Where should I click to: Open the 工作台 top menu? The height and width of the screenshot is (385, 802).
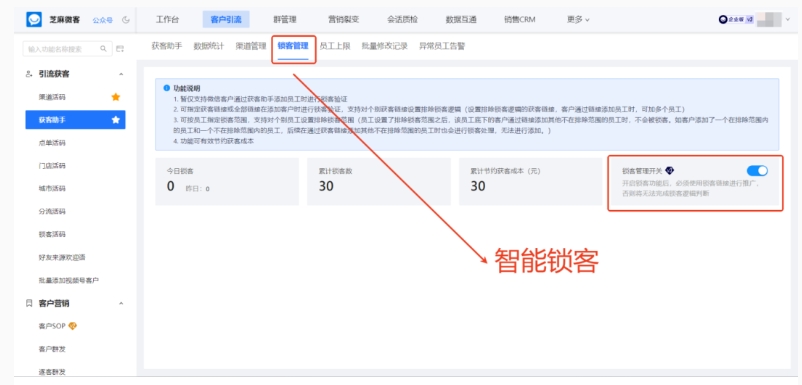coord(167,19)
